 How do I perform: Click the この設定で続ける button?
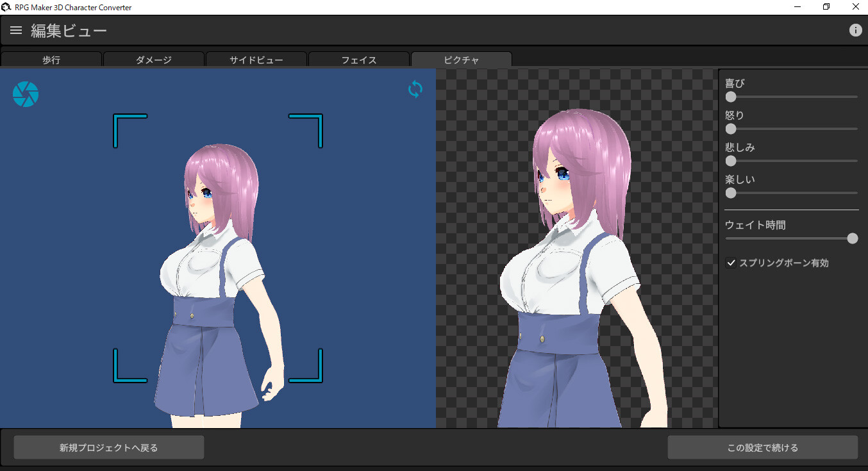(762, 447)
